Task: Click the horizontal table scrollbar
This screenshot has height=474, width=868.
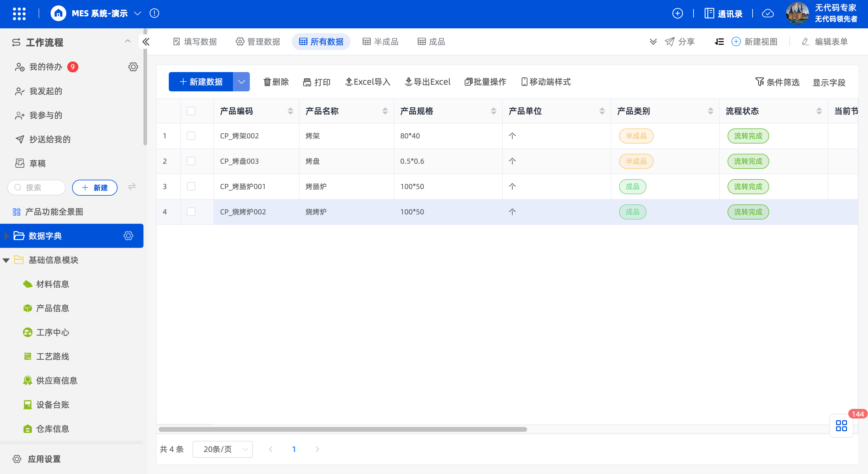Action: click(x=342, y=429)
